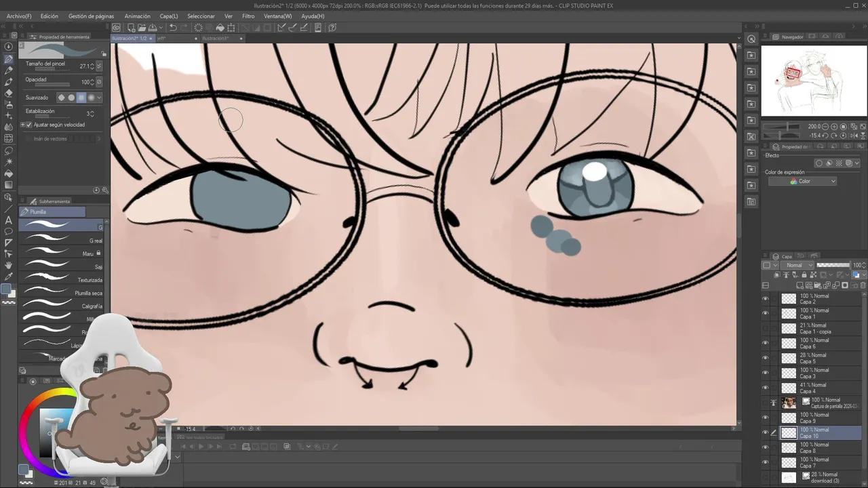Click the Redo arrow in command bar
Screen dimensions: 868x488
tap(184, 27)
